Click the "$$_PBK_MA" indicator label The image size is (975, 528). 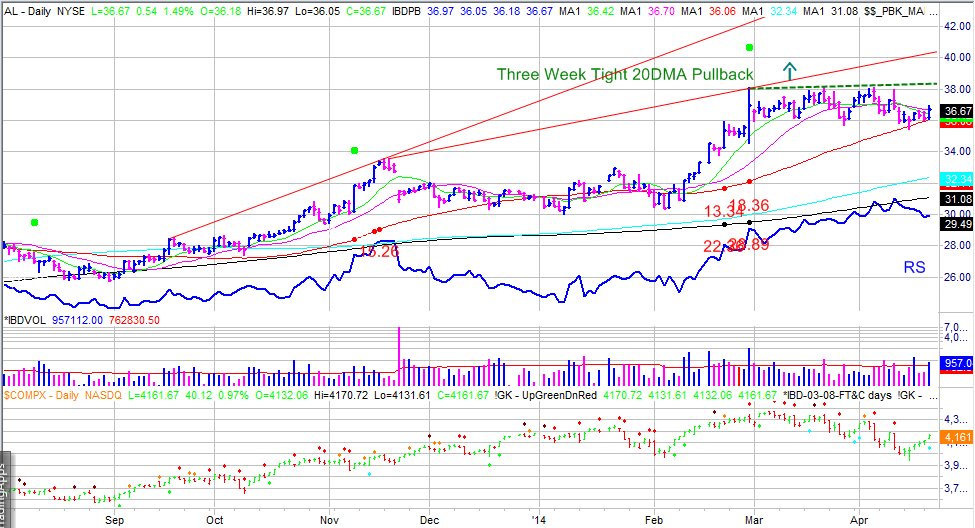click(x=894, y=12)
